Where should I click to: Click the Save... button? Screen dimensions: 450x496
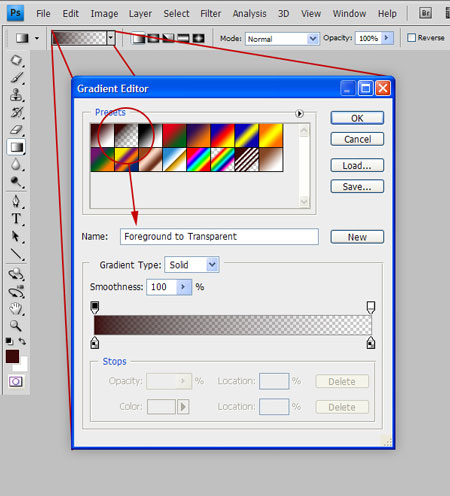[357, 187]
